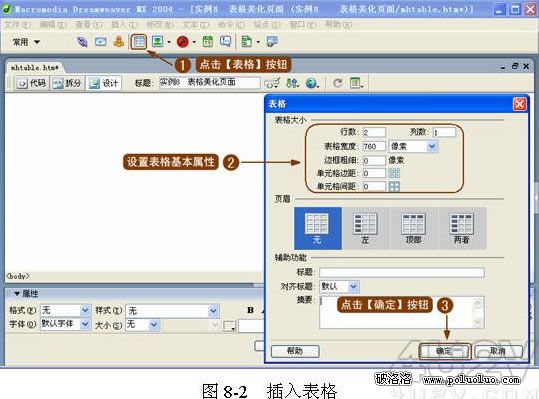Click the 列数 columns field
539x399 pixels.
pos(444,132)
